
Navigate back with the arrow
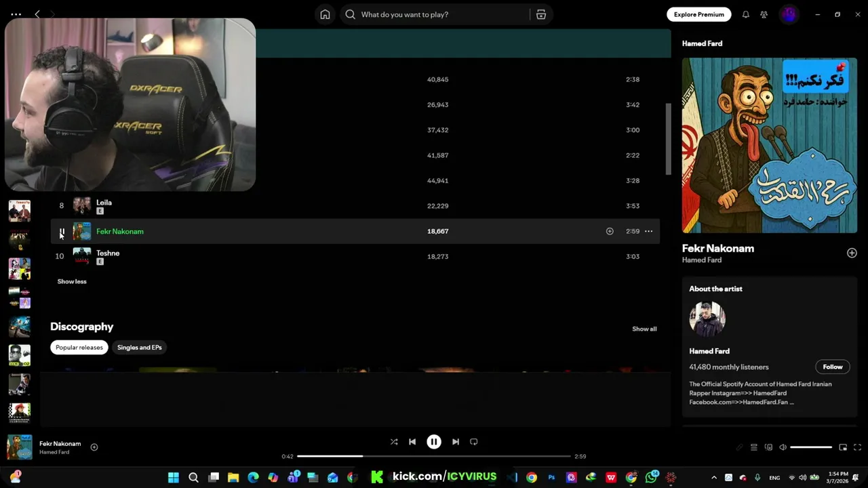tap(37, 14)
